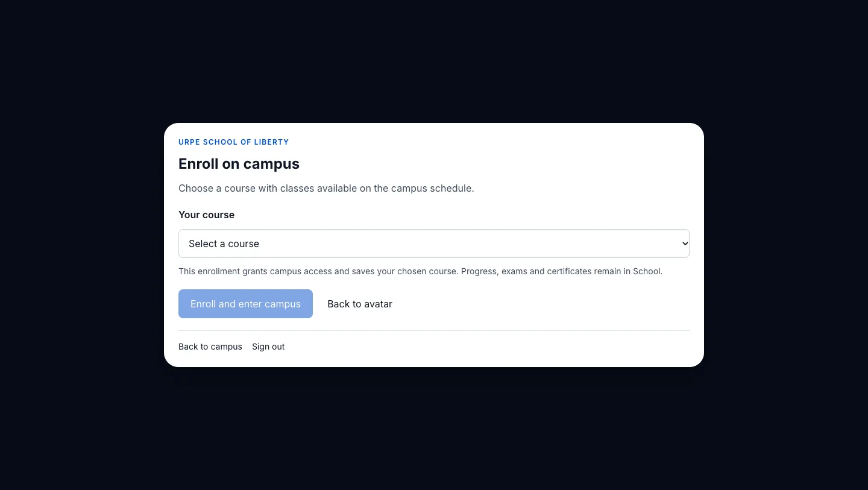Follow the "Back to campus" link
The width and height of the screenshot is (868, 490).
tap(210, 347)
